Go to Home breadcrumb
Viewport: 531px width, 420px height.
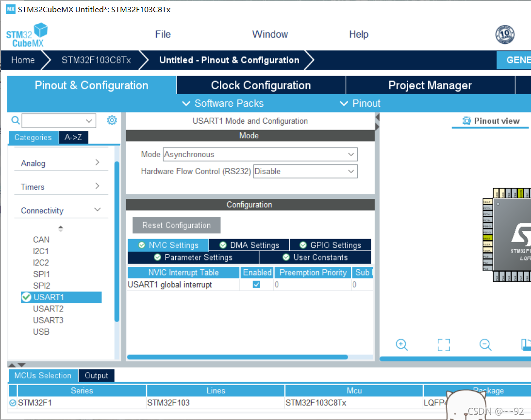point(23,60)
